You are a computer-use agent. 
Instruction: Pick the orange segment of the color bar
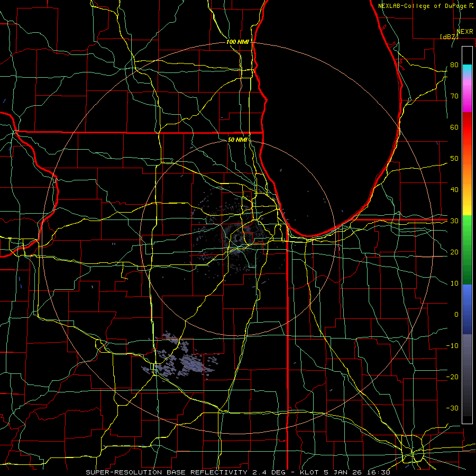point(467,173)
